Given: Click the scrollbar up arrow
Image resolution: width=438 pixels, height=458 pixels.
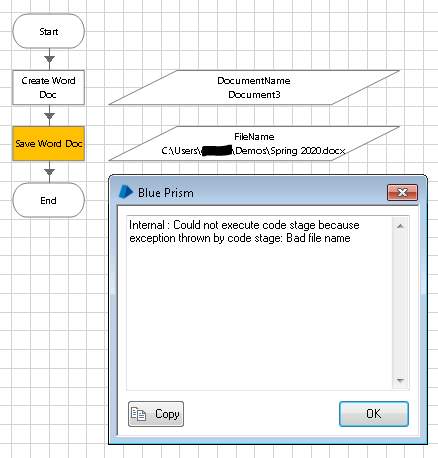Looking at the screenshot, I should point(400,226).
